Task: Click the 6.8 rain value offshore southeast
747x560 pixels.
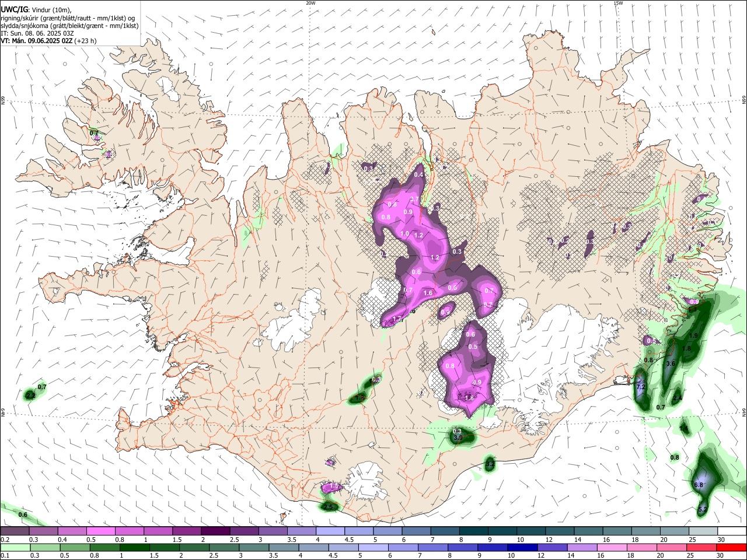Action: [699, 485]
